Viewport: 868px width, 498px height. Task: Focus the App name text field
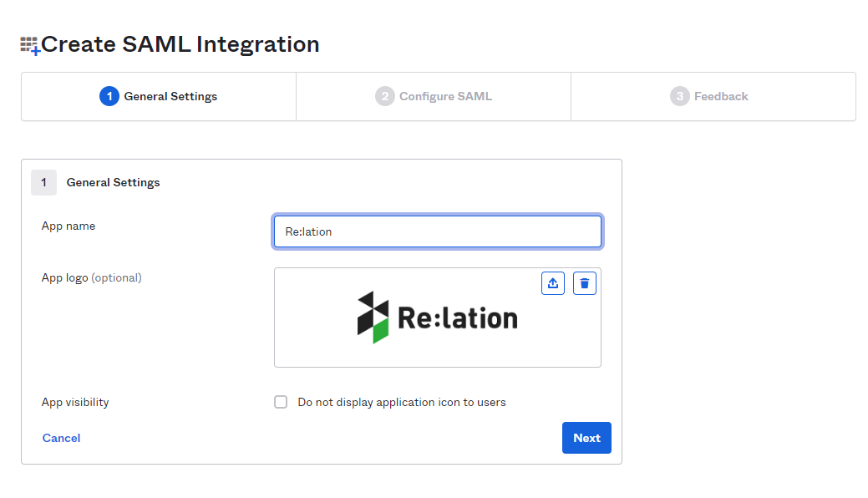click(x=437, y=231)
